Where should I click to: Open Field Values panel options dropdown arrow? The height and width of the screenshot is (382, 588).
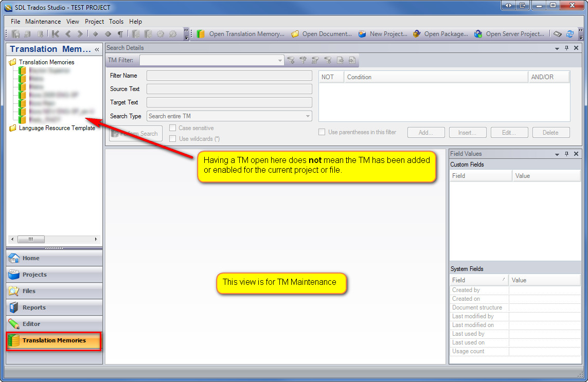click(x=557, y=154)
